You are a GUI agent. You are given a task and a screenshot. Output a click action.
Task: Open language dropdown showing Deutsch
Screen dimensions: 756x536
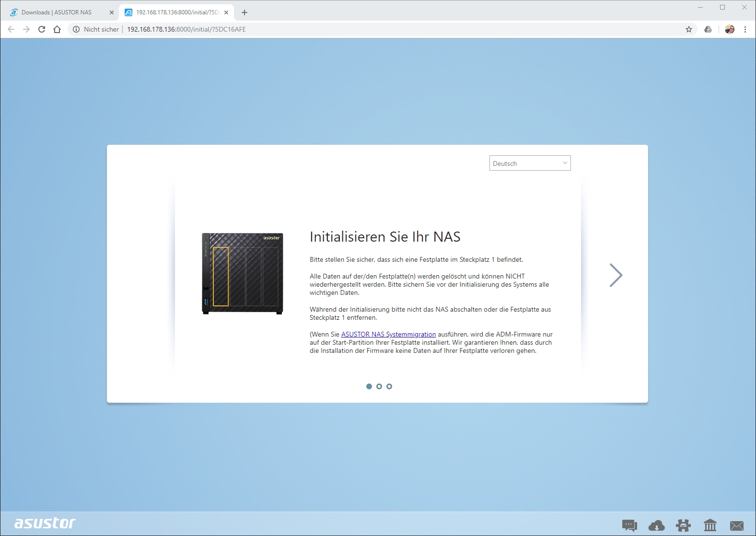tap(530, 163)
